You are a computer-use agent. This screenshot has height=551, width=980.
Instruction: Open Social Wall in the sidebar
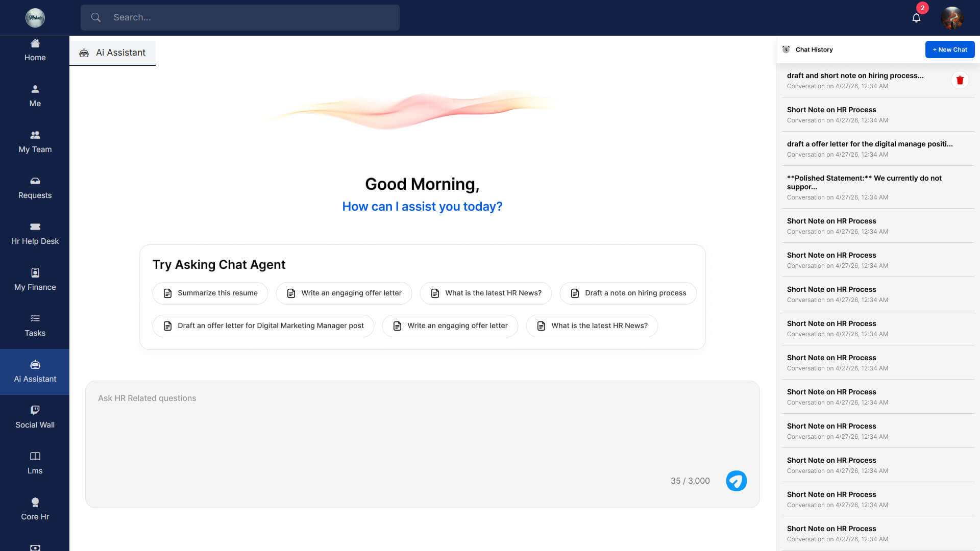pyautogui.click(x=35, y=418)
